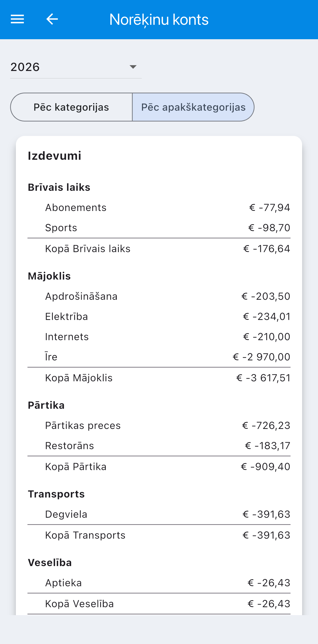Viewport: 318px width, 644px height.
Task: Click the Norēķinu konts page title
Action: click(159, 19)
